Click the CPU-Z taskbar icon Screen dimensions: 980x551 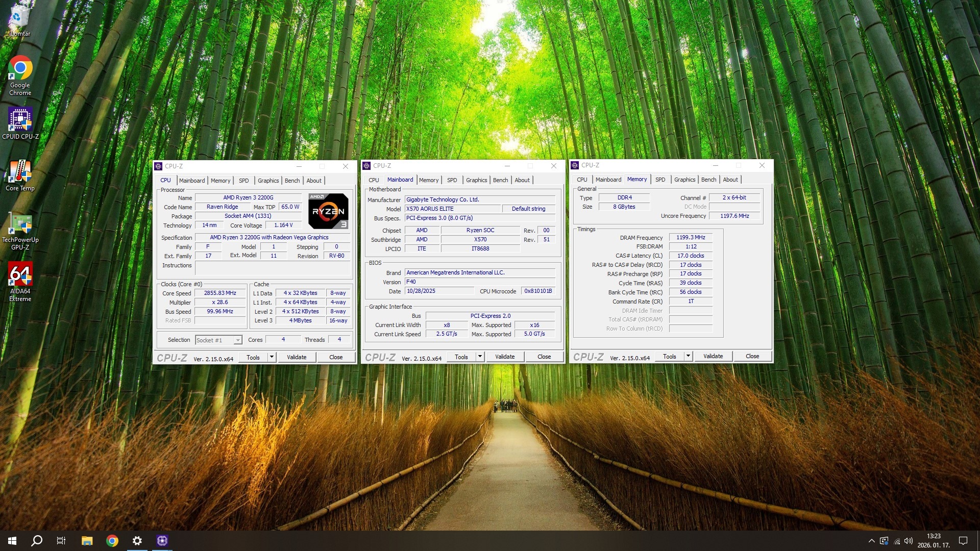pyautogui.click(x=162, y=541)
